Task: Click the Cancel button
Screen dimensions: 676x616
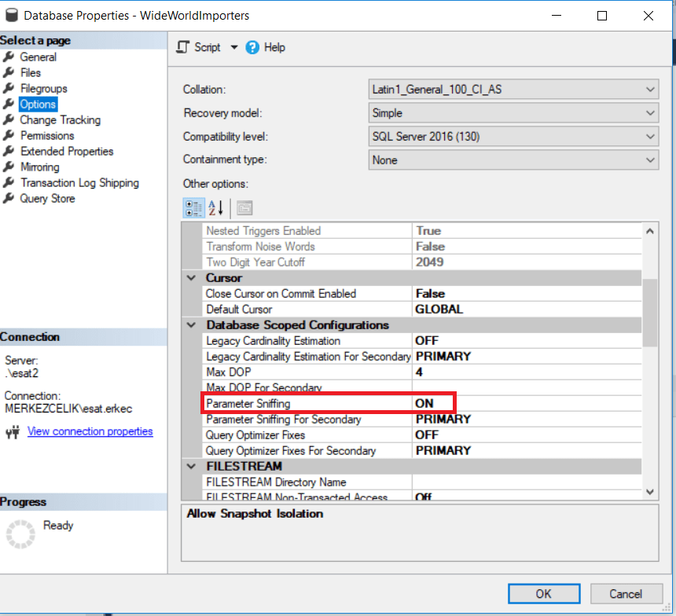Action: [x=626, y=593]
